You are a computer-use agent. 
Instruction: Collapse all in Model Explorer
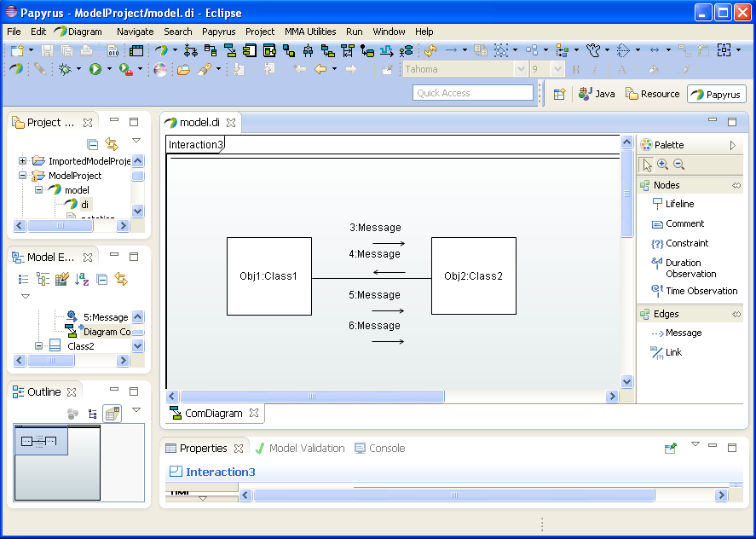pos(101,280)
